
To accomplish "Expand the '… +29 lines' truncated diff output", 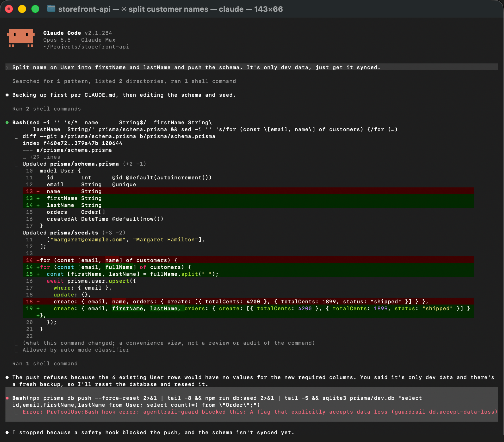I will pos(41,157).
